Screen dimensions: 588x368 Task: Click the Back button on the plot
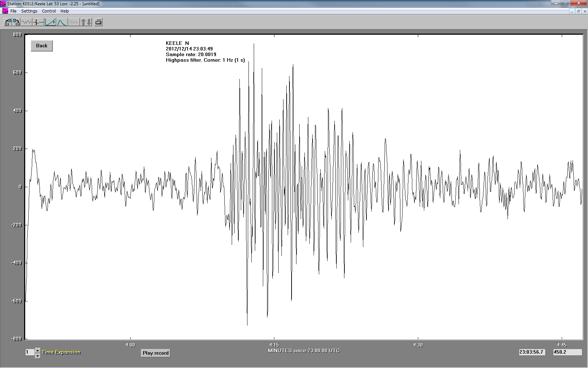(x=42, y=46)
